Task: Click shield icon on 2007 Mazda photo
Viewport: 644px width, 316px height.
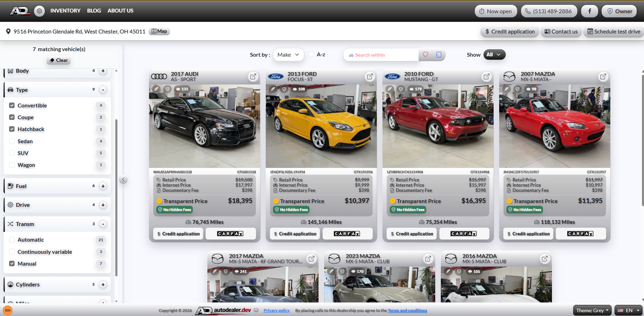Action: click(x=518, y=89)
